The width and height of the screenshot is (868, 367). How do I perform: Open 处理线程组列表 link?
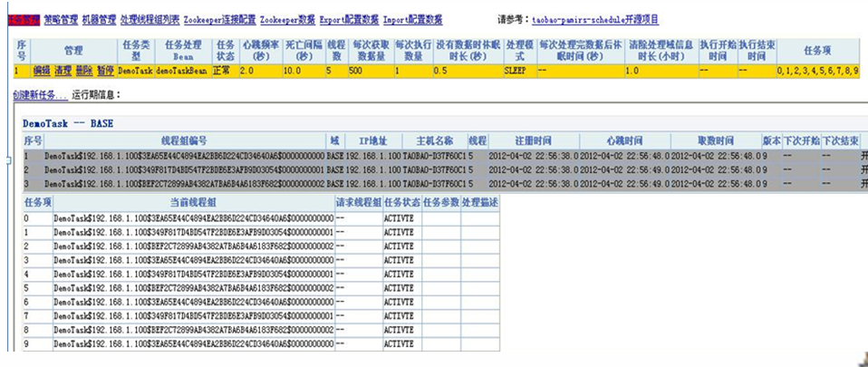149,20
